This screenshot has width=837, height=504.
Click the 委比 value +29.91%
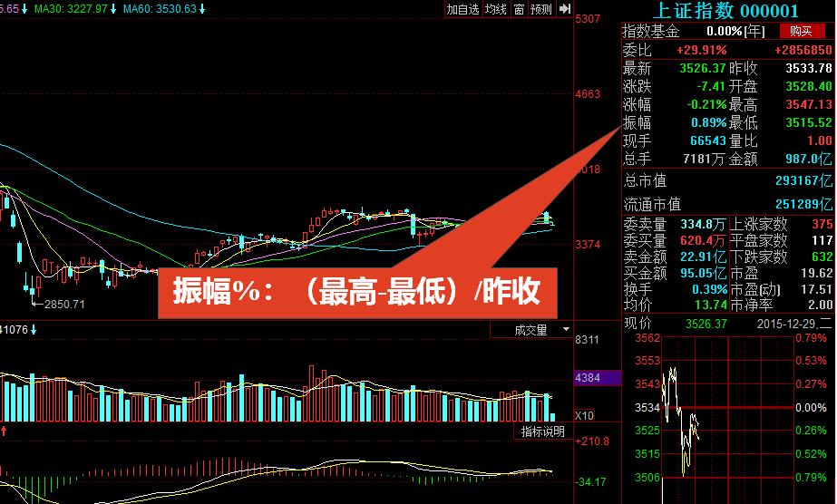(x=701, y=50)
